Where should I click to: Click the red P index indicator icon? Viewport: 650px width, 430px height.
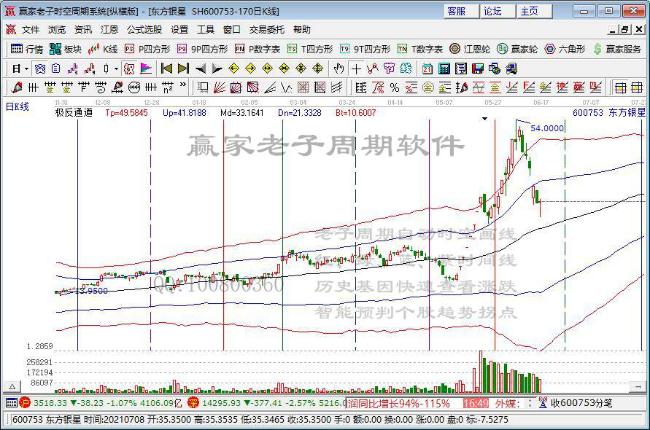point(25,403)
